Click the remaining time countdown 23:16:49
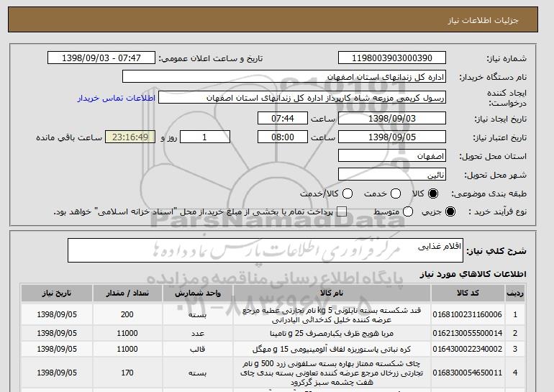 tap(130, 137)
